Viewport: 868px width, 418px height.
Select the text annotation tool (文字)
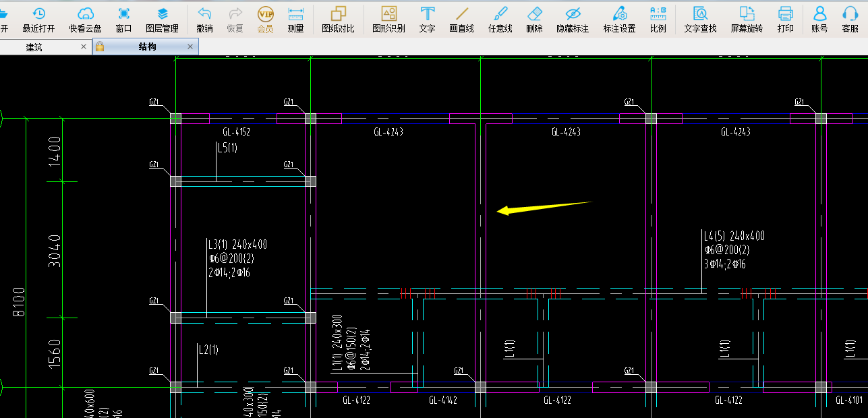click(x=427, y=19)
